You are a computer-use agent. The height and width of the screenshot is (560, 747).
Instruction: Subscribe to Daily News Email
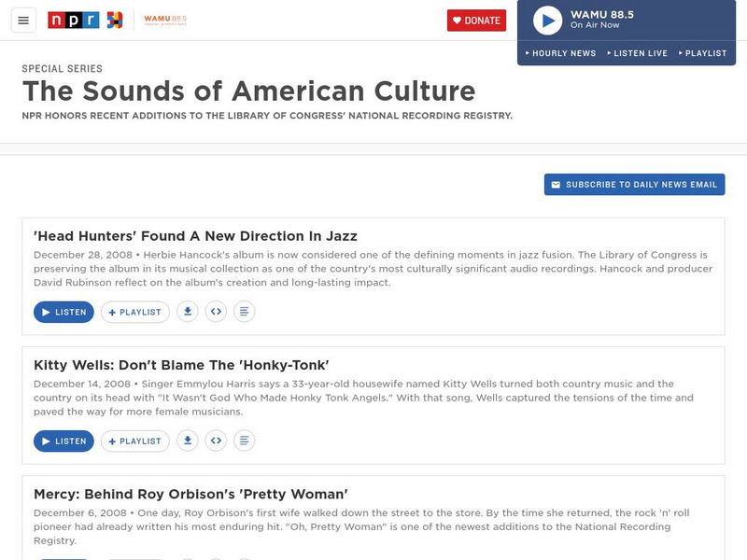point(635,185)
